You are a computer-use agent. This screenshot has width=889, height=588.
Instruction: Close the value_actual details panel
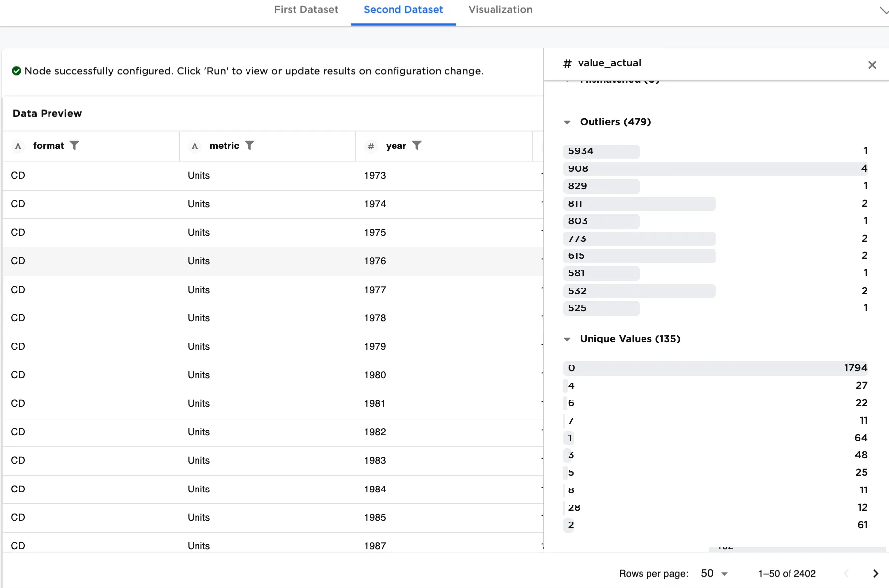[x=872, y=65]
